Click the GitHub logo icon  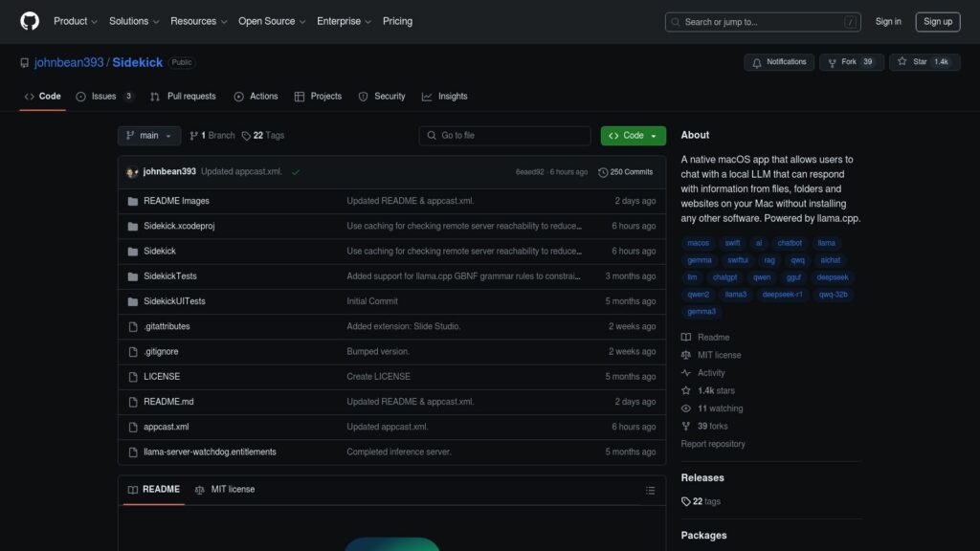click(x=30, y=21)
